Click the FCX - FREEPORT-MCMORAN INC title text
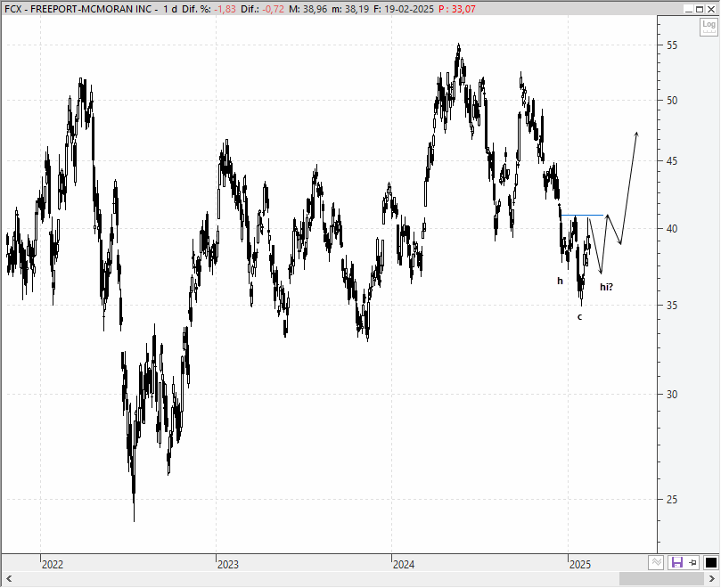Screen dimensions: 721x588 tap(78, 9)
